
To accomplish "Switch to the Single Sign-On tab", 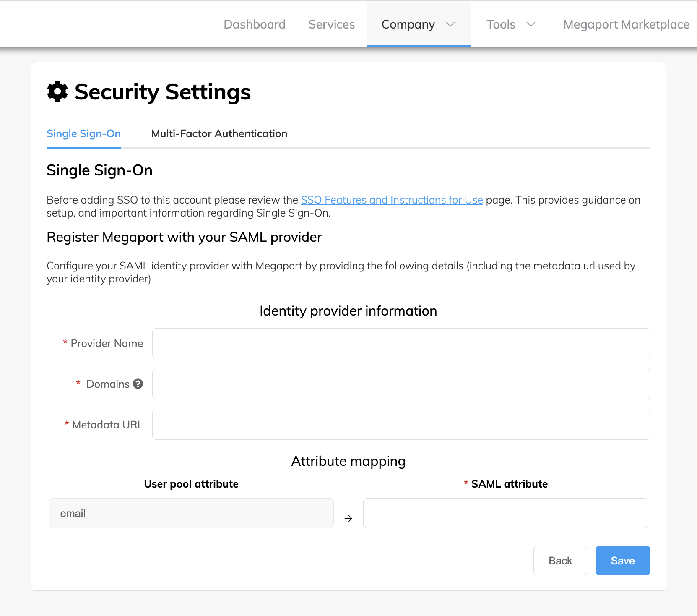I will pyautogui.click(x=84, y=133).
